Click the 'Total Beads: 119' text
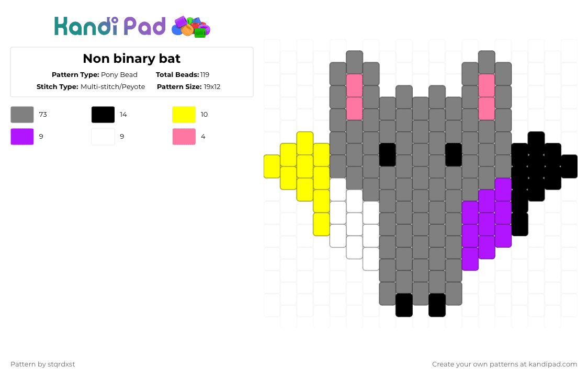 [x=182, y=75]
